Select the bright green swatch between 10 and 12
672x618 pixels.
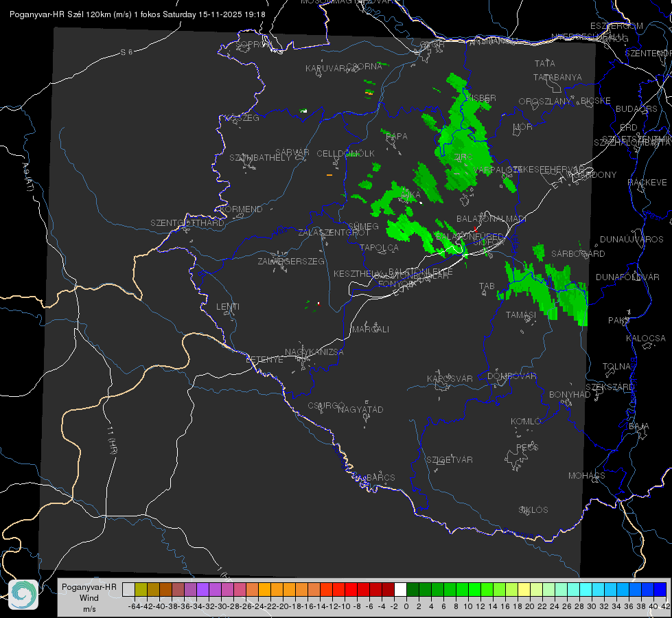click(x=475, y=590)
